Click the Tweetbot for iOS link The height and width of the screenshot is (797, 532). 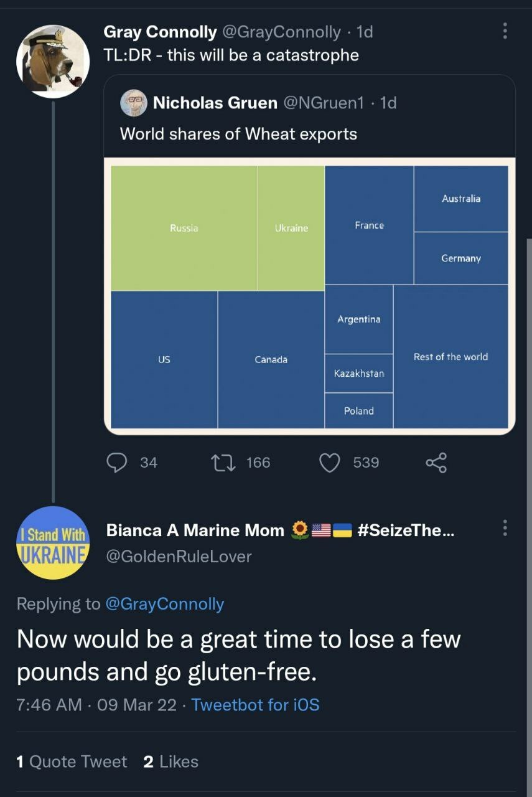point(255,704)
